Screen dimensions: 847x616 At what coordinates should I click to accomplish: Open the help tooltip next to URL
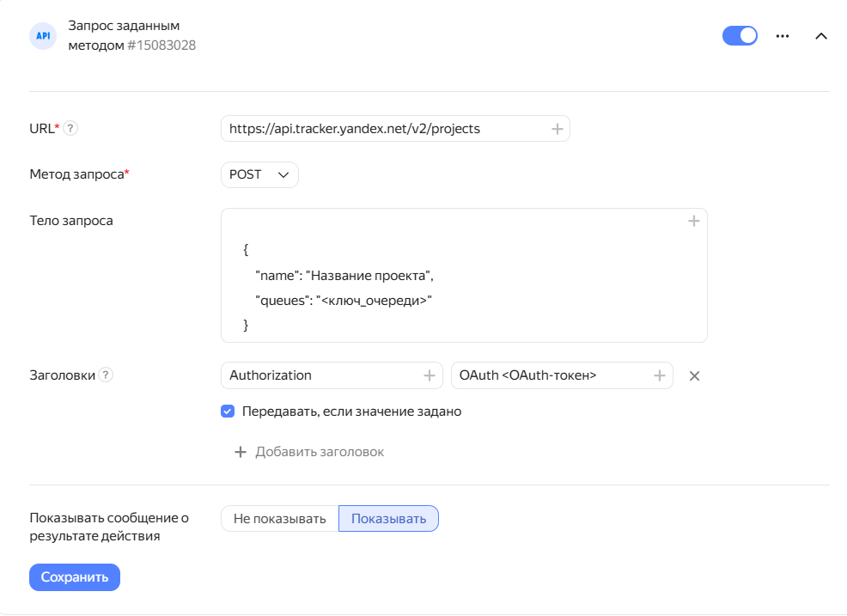70,127
